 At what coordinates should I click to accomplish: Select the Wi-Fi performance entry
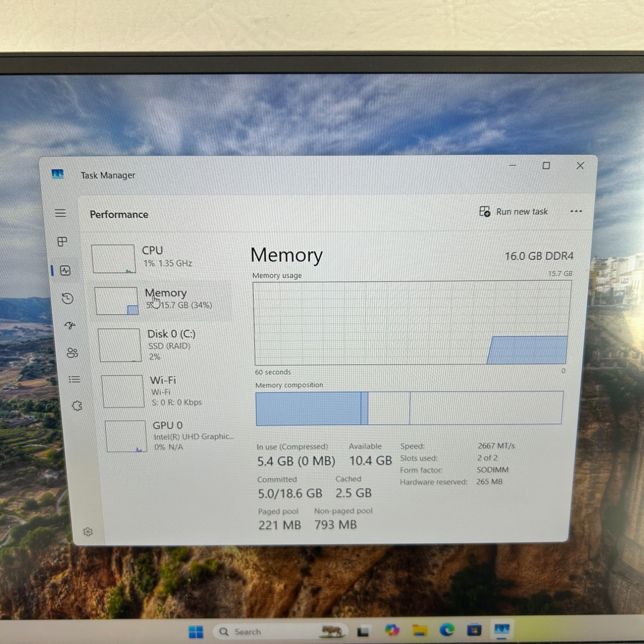168,391
